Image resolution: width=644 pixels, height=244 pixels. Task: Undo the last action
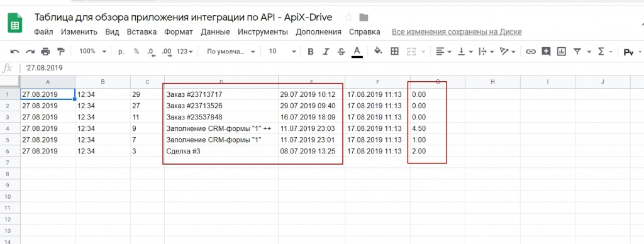[15, 52]
